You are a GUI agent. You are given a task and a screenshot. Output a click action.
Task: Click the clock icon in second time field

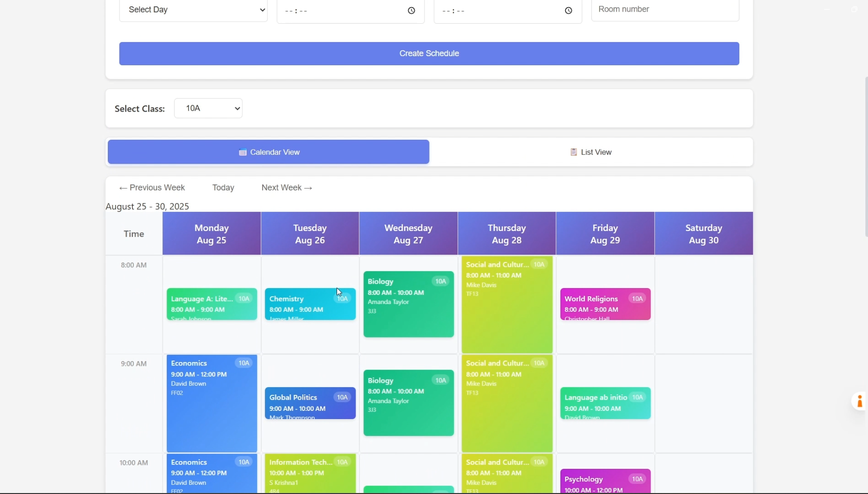568,11
